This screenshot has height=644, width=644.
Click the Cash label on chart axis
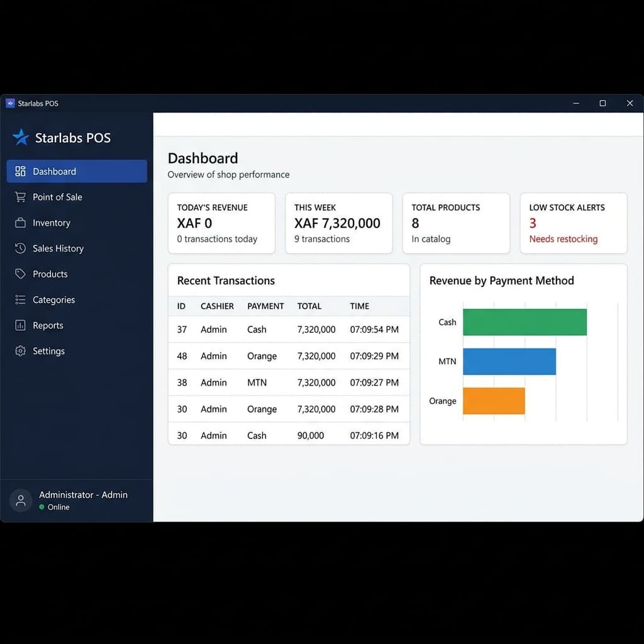[x=447, y=322]
